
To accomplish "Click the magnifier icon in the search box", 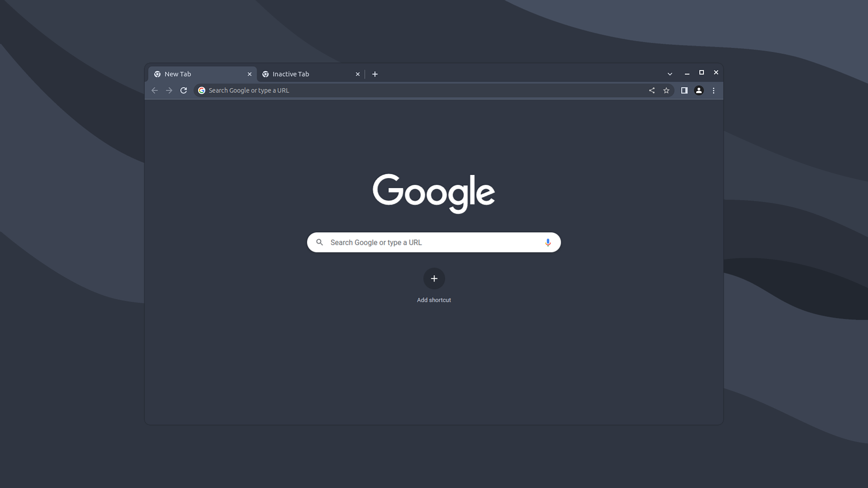I will [x=320, y=242].
